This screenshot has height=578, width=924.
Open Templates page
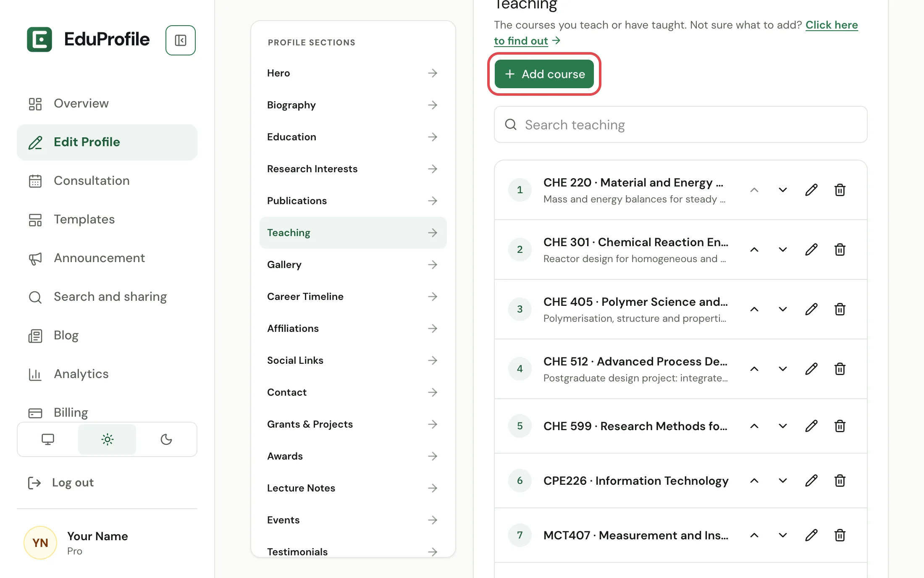(107, 219)
